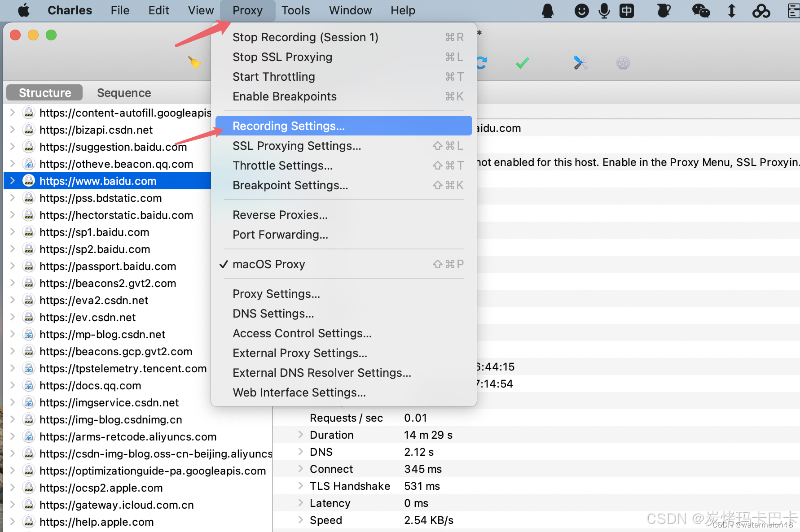
Task: Click the host icon beside https://docs.qq.com
Action: tap(29, 385)
